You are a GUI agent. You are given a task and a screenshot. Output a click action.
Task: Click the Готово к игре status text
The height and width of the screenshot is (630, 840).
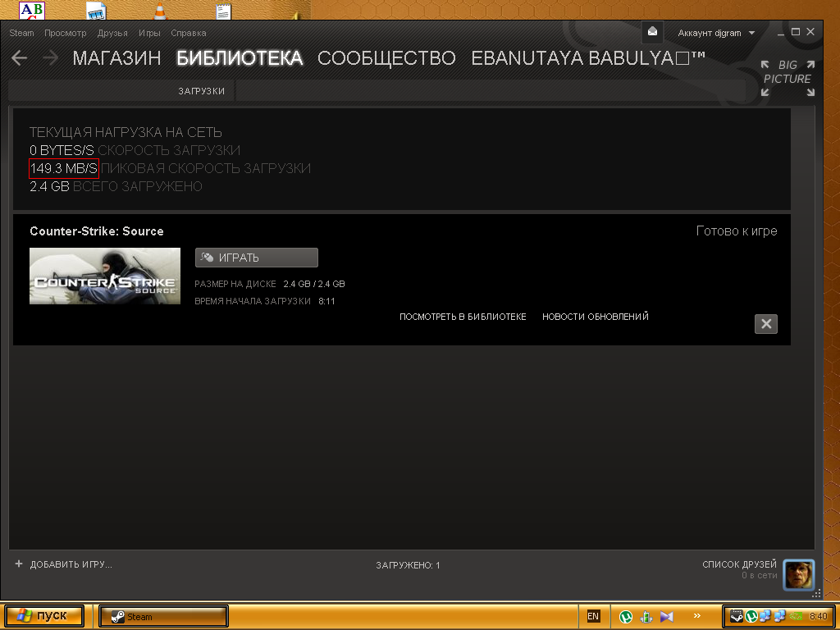[737, 231]
